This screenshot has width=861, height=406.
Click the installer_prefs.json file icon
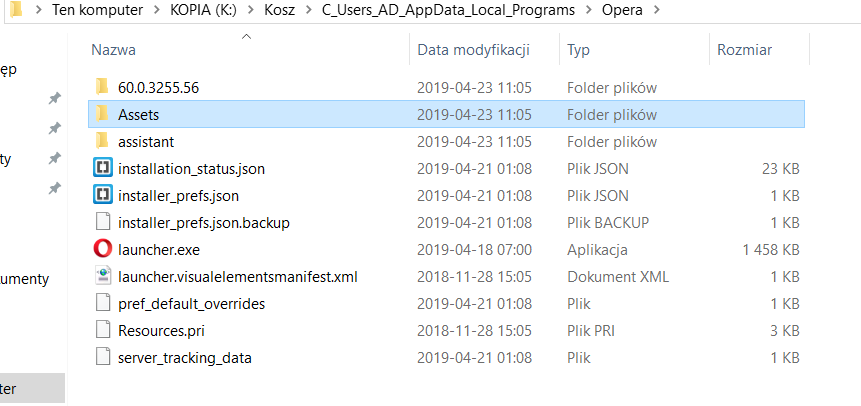click(103, 195)
